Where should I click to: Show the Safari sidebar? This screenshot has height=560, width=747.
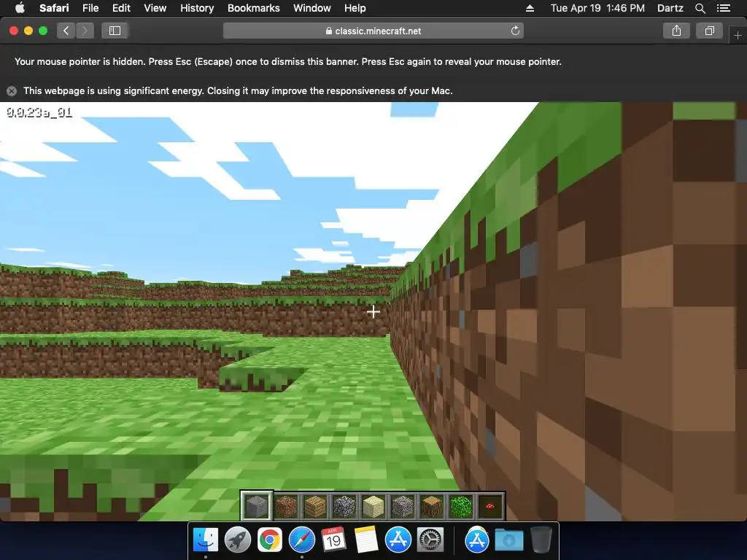pos(115,31)
